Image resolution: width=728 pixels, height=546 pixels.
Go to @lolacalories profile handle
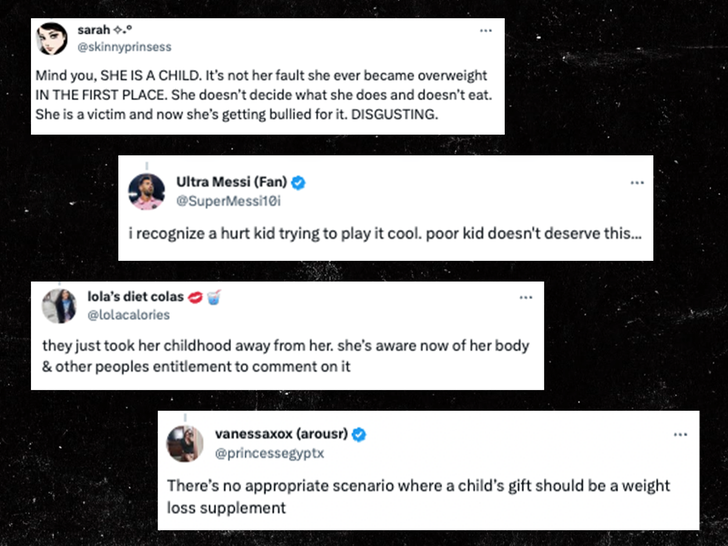[x=127, y=314]
